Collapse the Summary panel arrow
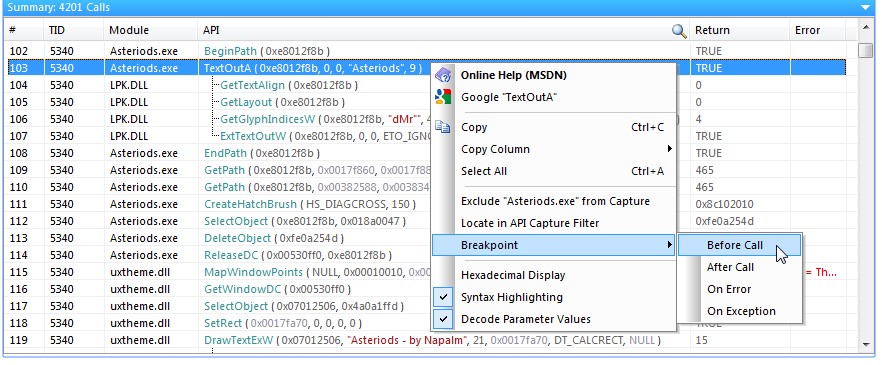882x365 pixels. click(865, 7)
